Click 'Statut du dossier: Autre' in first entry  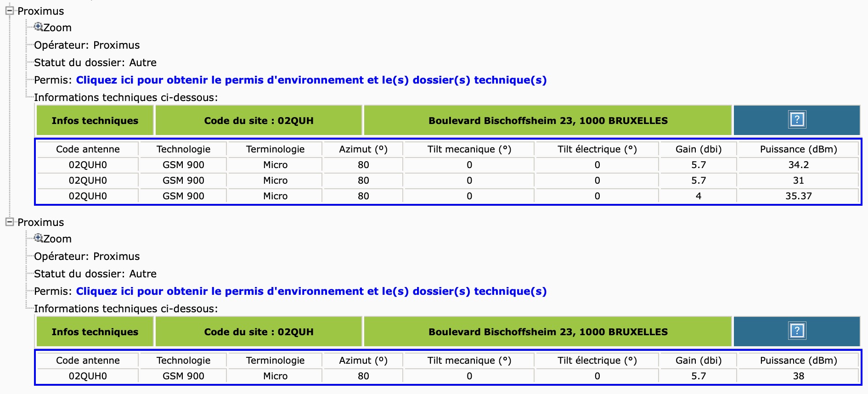click(95, 62)
